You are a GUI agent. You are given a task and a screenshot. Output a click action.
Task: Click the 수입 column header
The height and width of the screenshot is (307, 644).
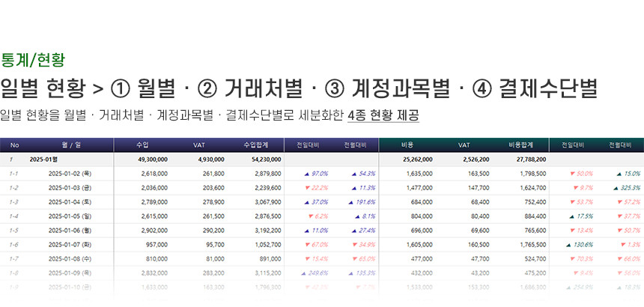point(142,145)
